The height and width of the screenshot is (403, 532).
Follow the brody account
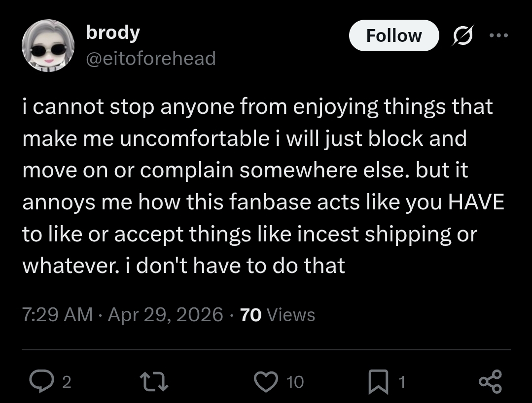tap(393, 35)
